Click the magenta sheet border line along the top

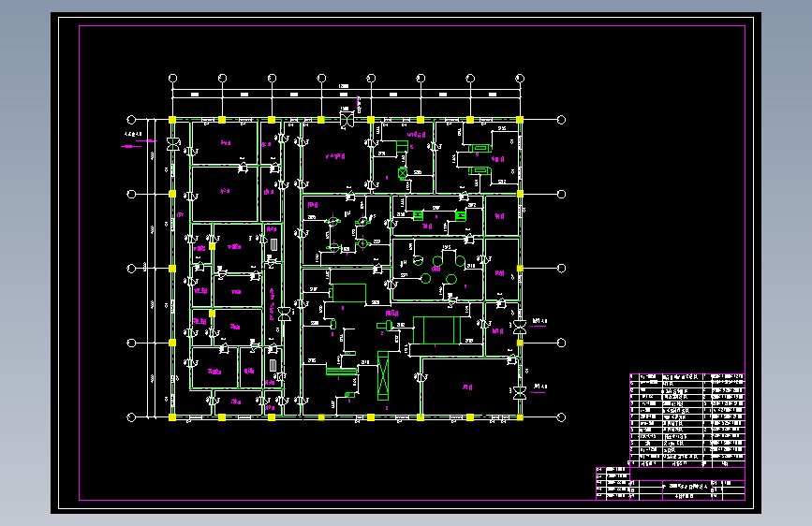(412, 25)
